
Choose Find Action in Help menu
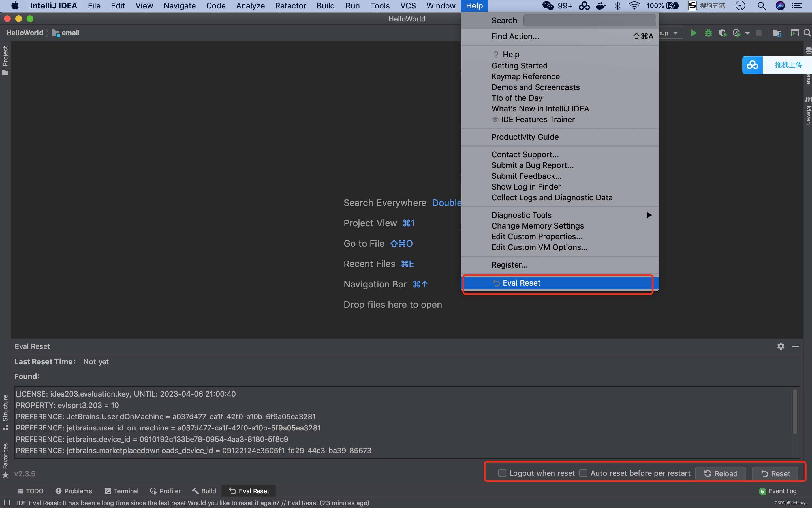pyautogui.click(x=560, y=36)
